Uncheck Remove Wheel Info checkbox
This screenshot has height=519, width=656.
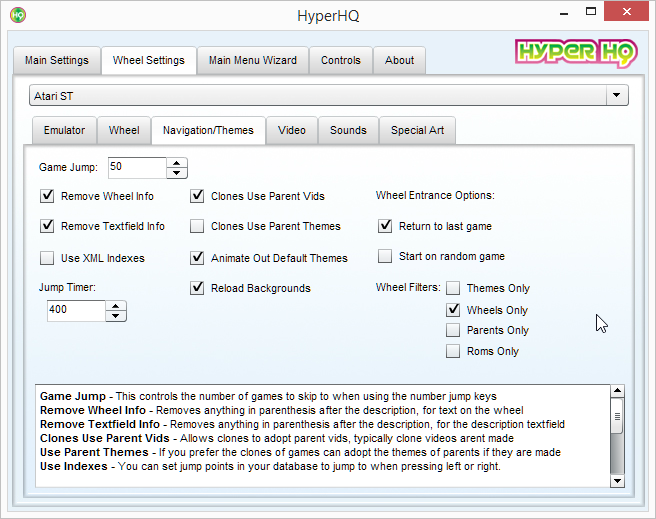point(47,196)
